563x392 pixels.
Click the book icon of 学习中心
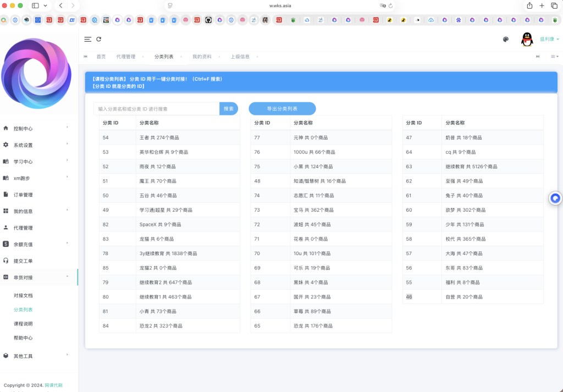coord(5,161)
